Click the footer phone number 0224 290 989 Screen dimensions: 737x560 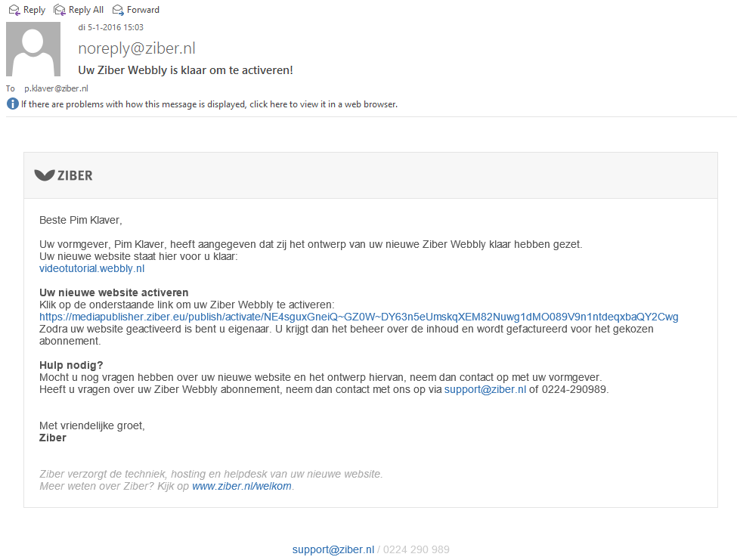pyautogui.click(x=416, y=549)
